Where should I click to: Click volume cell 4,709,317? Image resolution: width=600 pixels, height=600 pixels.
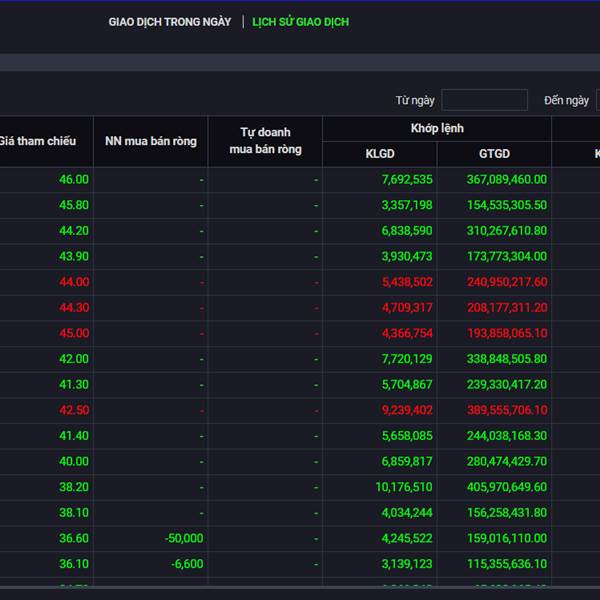(x=407, y=308)
